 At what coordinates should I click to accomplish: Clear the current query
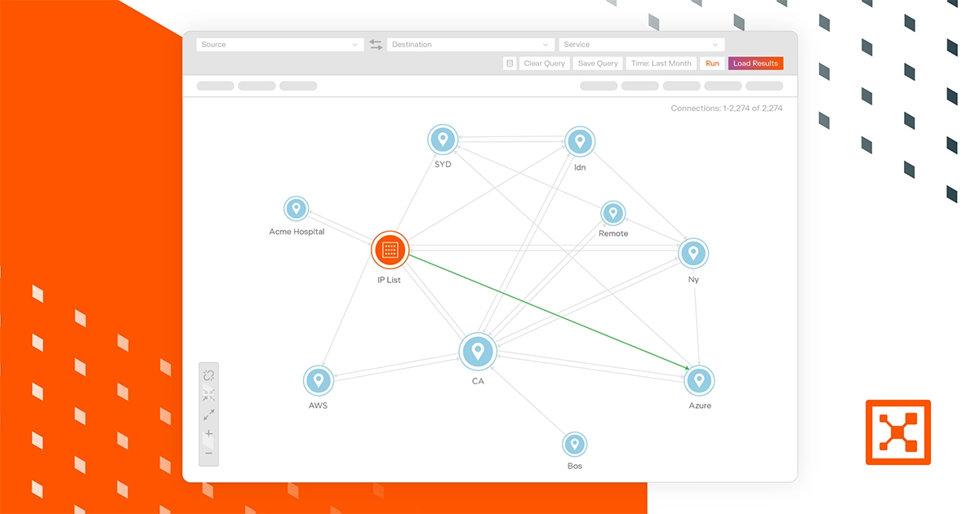pos(544,63)
